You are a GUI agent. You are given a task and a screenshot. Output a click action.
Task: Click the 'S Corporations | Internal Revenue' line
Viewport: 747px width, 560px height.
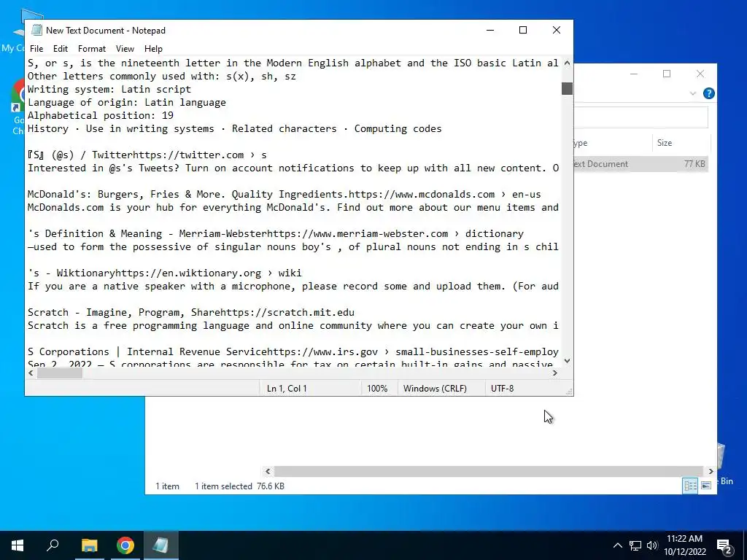tap(293, 352)
